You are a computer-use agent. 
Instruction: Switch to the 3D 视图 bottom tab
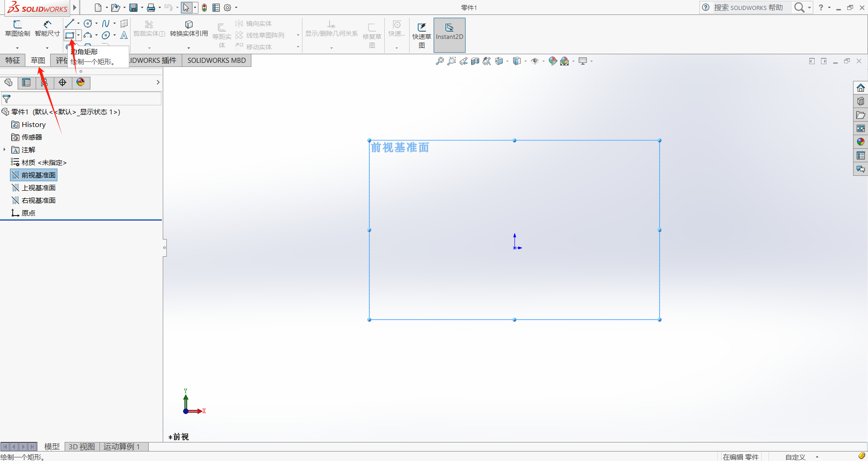(82, 447)
